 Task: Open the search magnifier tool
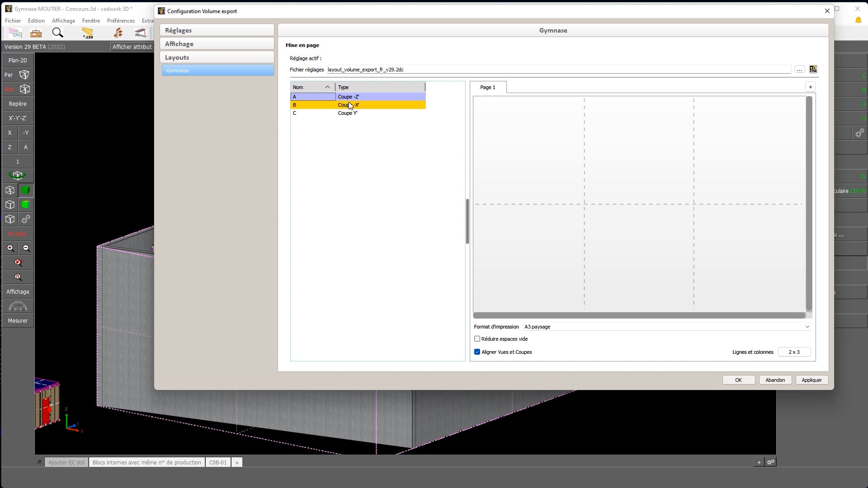[x=57, y=33]
